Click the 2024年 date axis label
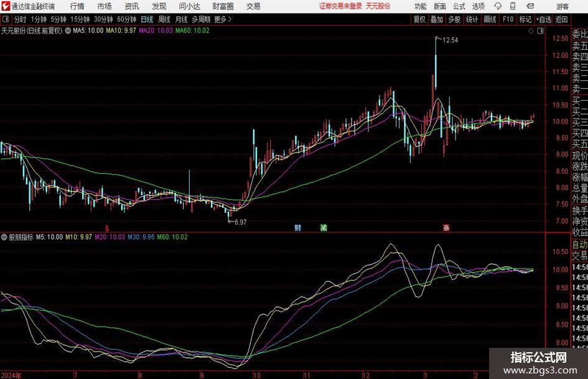The image size is (588, 379). click(x=11, y=375)
